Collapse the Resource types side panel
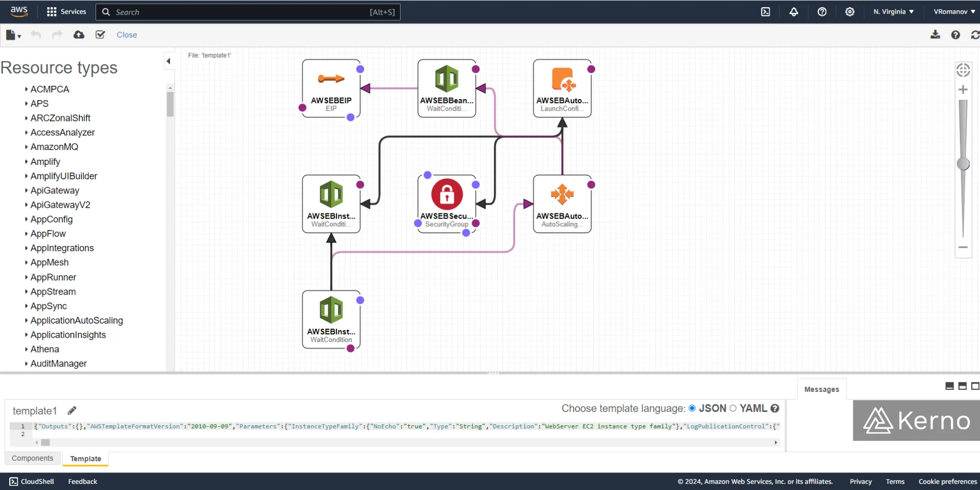The height and width of the screenshot is (490, 980). [x=168, y=61]
